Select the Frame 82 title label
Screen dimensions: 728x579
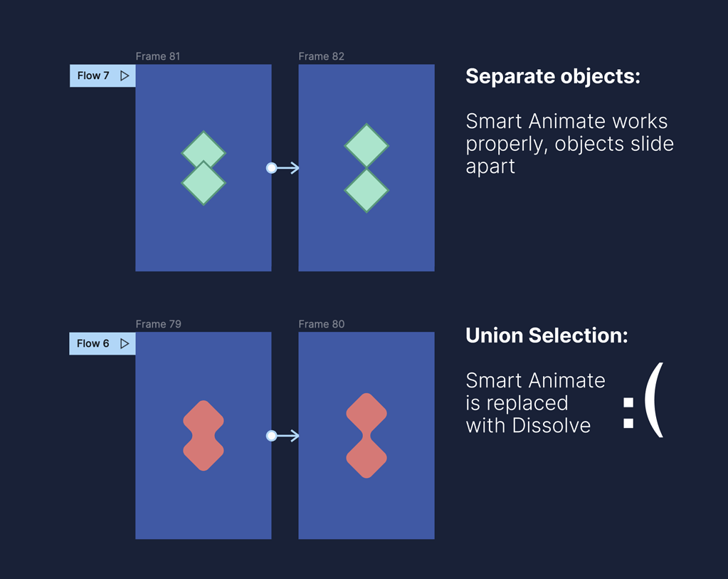point(321,56)
